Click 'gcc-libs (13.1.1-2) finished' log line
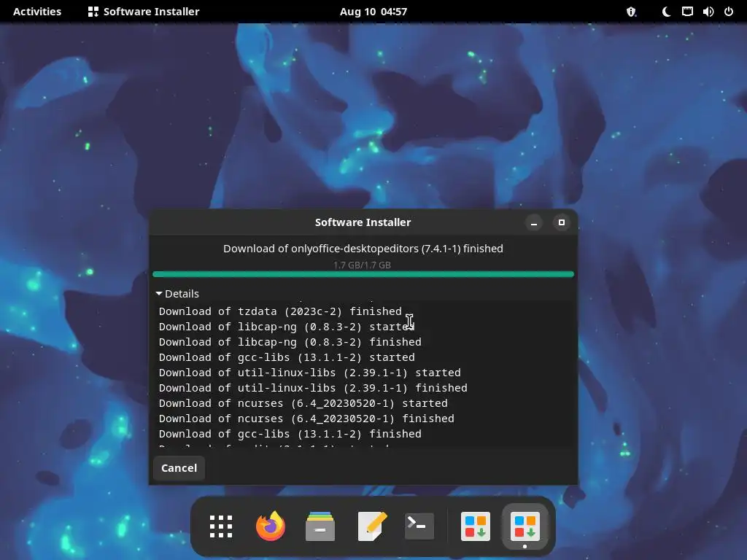Viewport: 747px width, 560px height. (290, 434)
